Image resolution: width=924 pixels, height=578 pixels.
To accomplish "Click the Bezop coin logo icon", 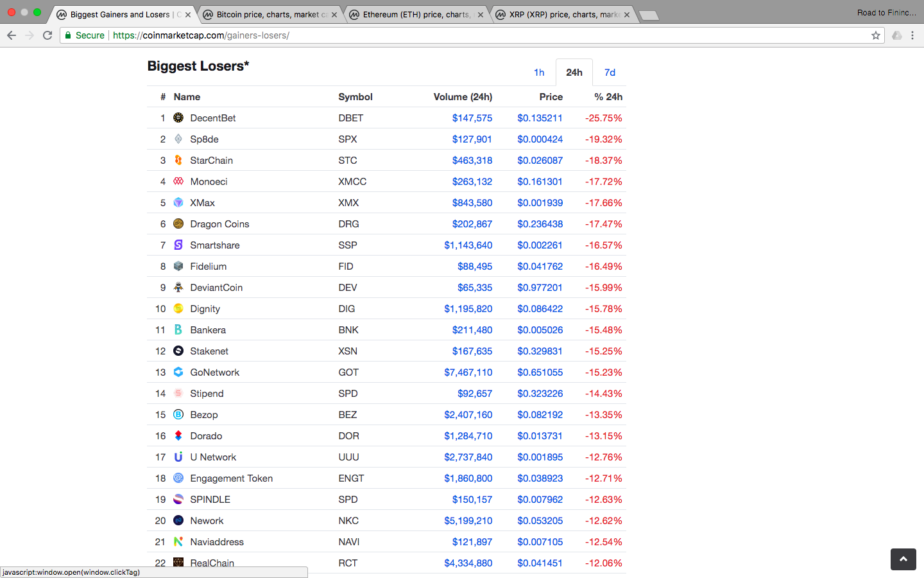I will coord(178,414).
